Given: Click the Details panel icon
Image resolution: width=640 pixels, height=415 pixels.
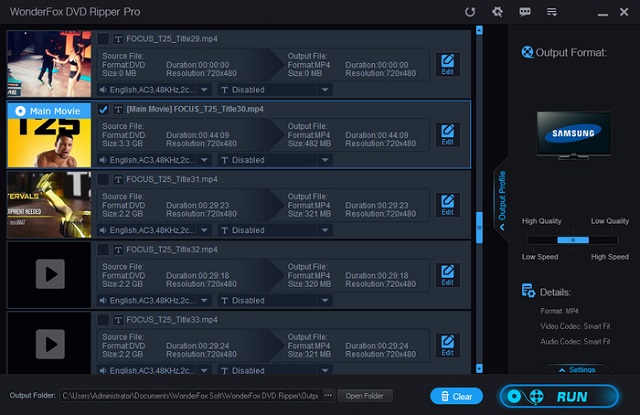Looking at the screenshot, I should coord(528,291).
